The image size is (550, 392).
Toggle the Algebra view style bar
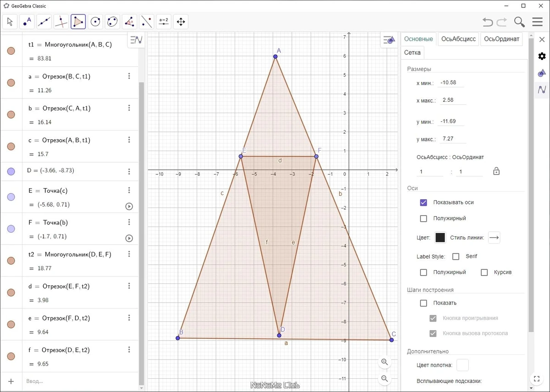[136, 40]
